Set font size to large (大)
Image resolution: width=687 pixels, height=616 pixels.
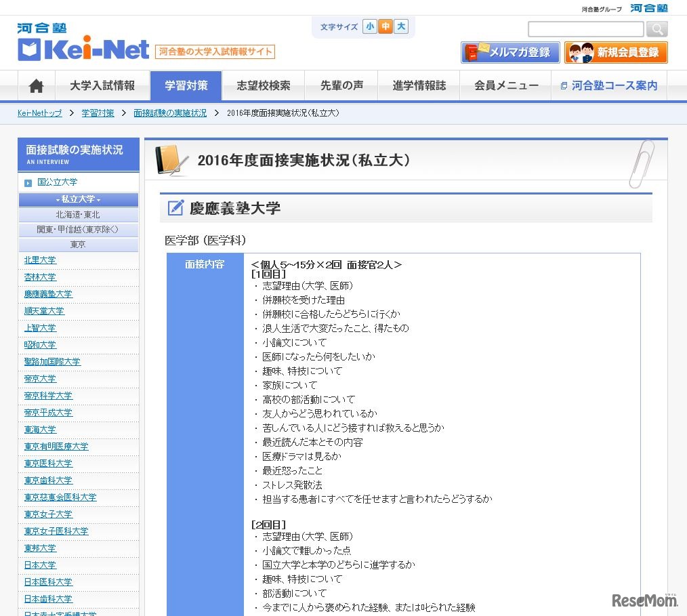[401, 27]
